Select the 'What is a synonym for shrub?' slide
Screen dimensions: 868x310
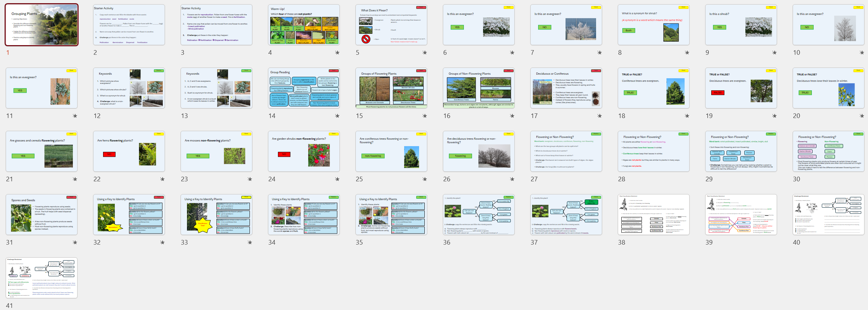pos(654,25)
